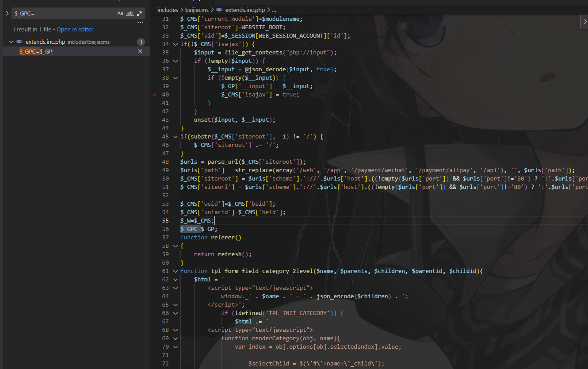
Task: Click the $_CMS['isajax'] = true line
Action: pyautogui.click(x=260, y=95)
